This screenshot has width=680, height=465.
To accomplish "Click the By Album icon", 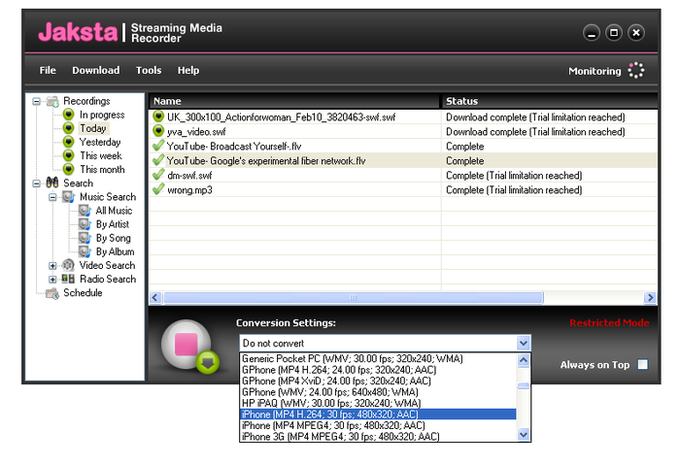I will click(x=85, y=252).
